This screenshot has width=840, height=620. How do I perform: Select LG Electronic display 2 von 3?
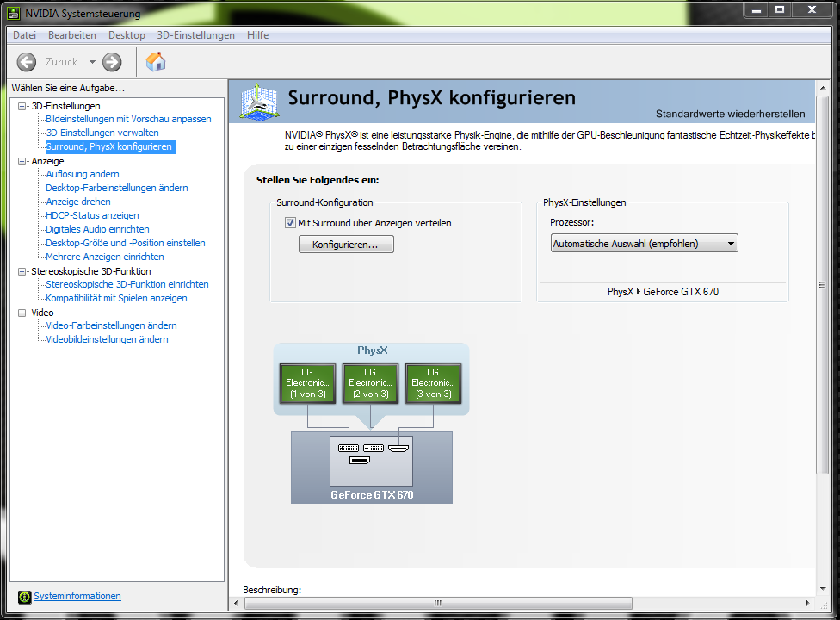click(x=370, y=383)
